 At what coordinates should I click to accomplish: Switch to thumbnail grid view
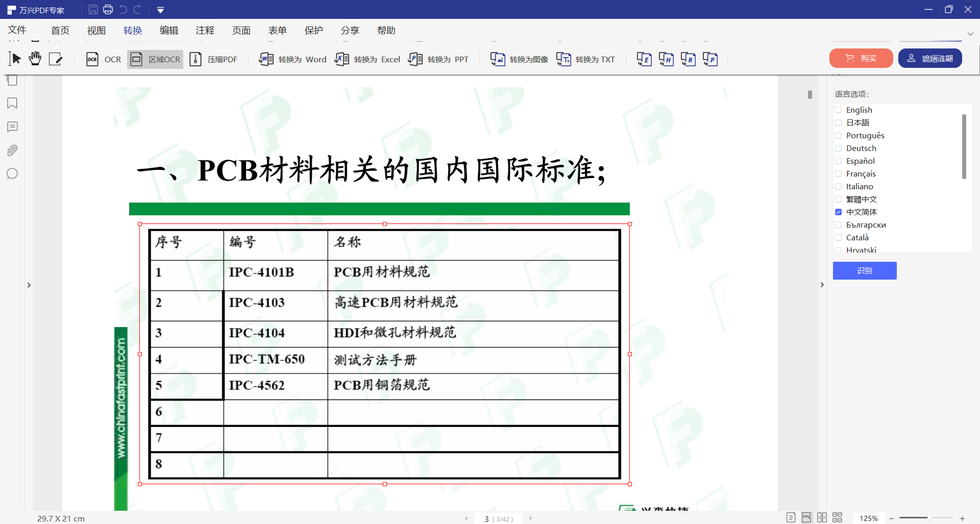[x=837, y=517]
